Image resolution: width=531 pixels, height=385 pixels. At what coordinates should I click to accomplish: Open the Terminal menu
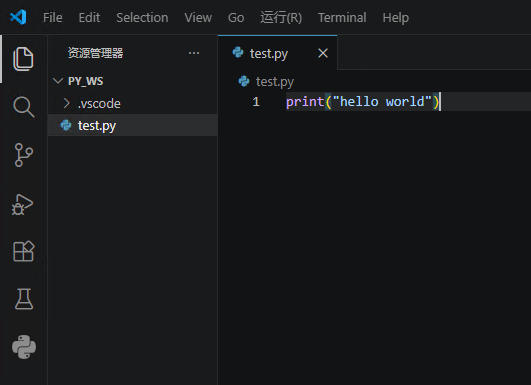tap(342, 18)
